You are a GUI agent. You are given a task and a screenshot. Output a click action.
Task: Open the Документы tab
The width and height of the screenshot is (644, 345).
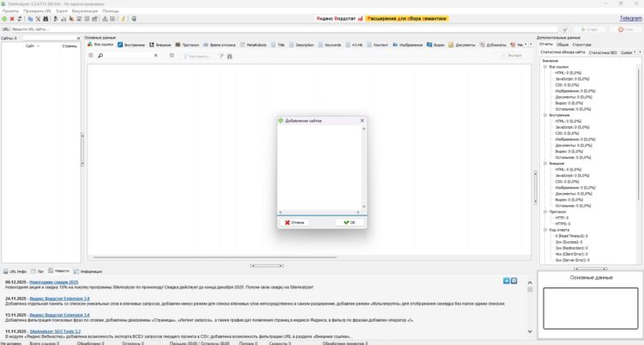point(462,45)
